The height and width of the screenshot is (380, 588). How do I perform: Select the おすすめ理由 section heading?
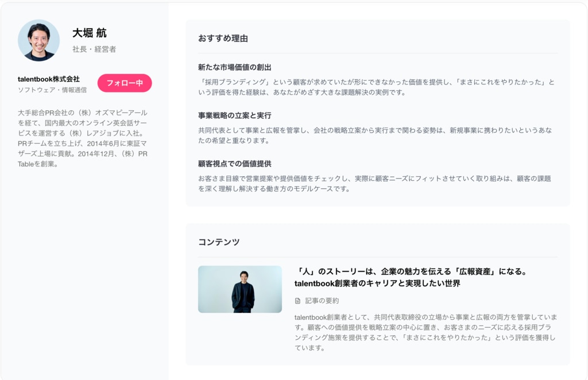tap(223, 38)
